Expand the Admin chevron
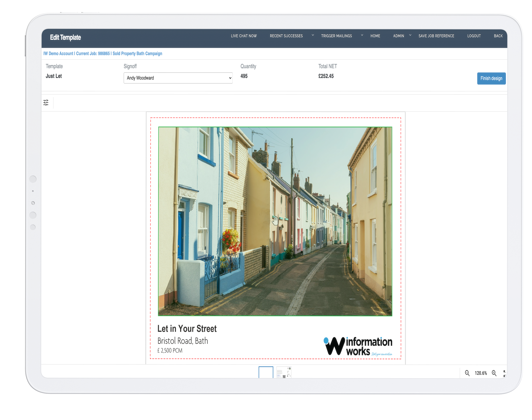The height and width of the screenshot is (420, 532). pyautogui.click(x=410, y=35)
